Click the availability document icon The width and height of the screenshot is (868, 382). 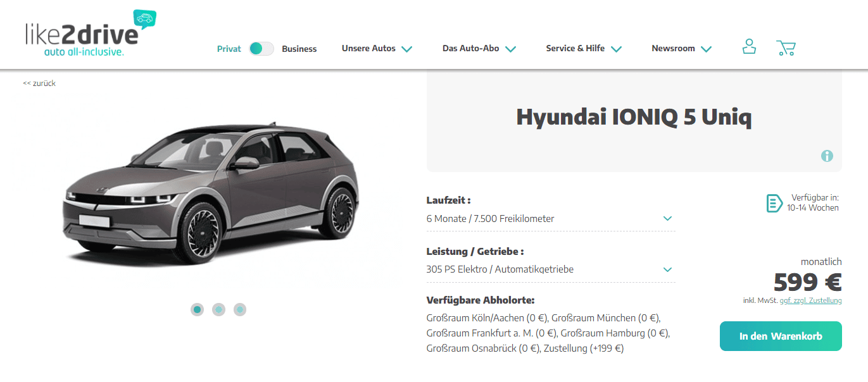(x=774, y=203)
